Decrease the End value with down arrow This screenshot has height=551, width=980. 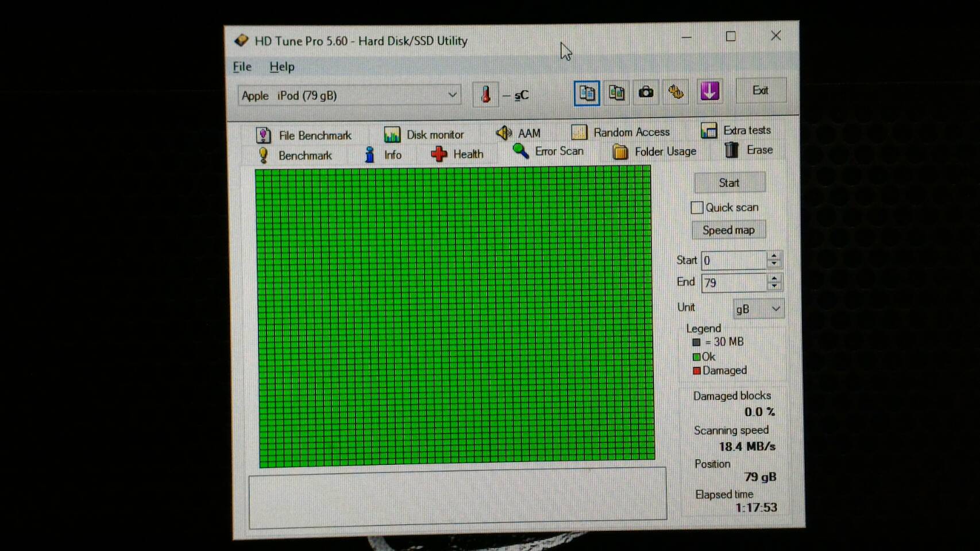774,286
